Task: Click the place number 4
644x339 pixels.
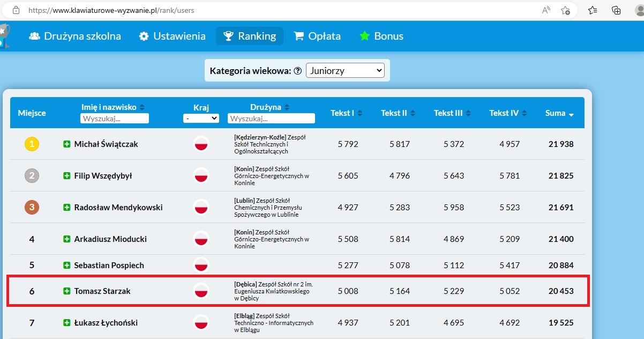Action: (x=32, y=239)
